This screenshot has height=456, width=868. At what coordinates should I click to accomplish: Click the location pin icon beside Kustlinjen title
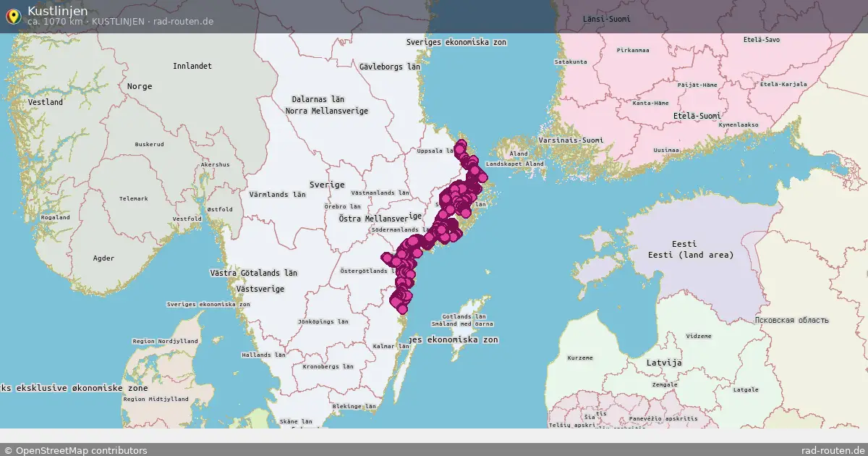(x=13, y=16)
